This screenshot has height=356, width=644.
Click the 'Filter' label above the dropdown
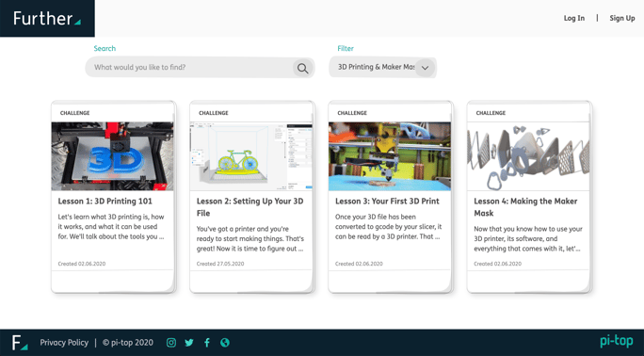point(346,48)
